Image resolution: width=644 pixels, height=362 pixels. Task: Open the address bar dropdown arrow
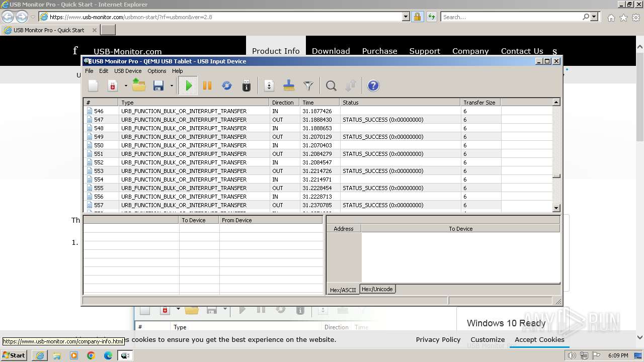click(x=406, y=17)
